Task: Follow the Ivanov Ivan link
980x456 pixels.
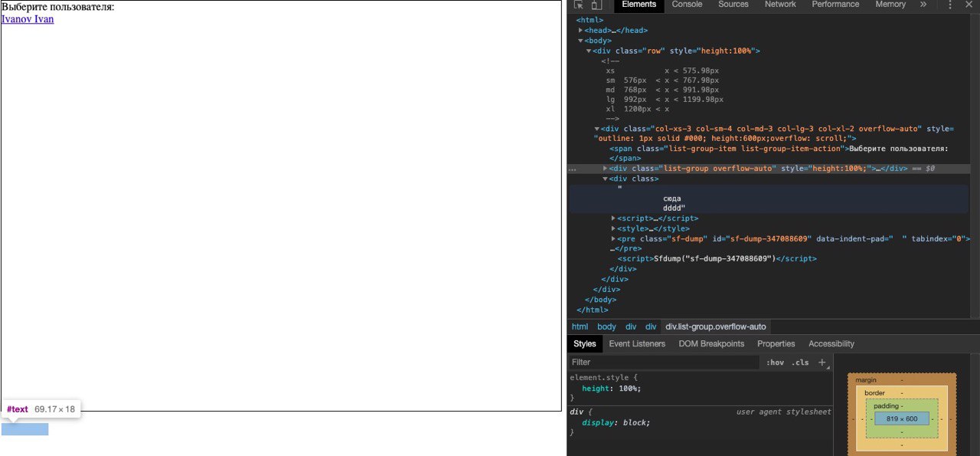Action: [x=28, y=19]
